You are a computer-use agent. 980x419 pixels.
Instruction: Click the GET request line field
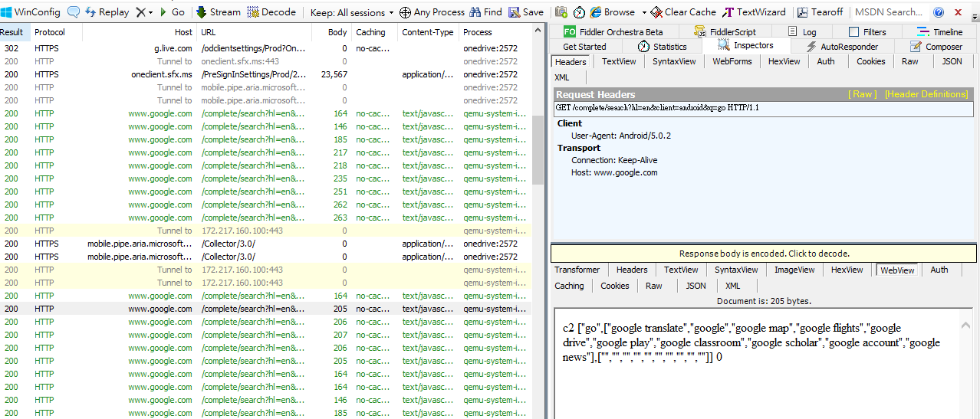click(765, 108)
